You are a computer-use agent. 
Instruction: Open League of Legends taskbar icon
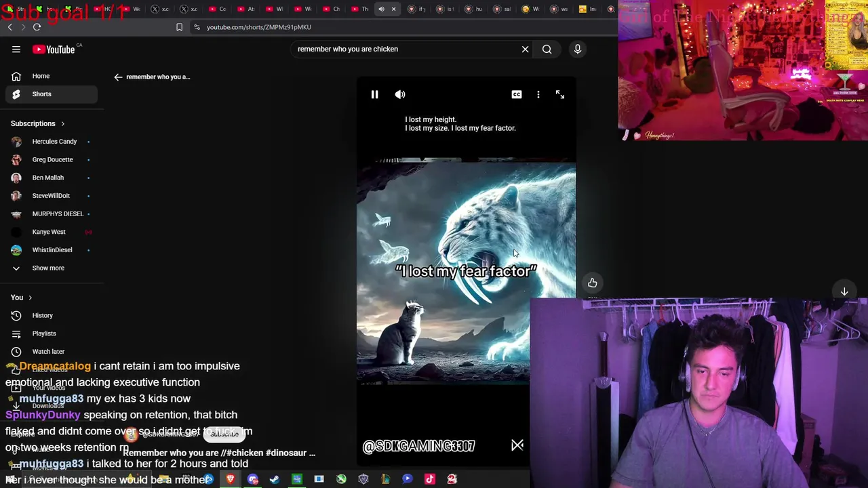[386, 479]
